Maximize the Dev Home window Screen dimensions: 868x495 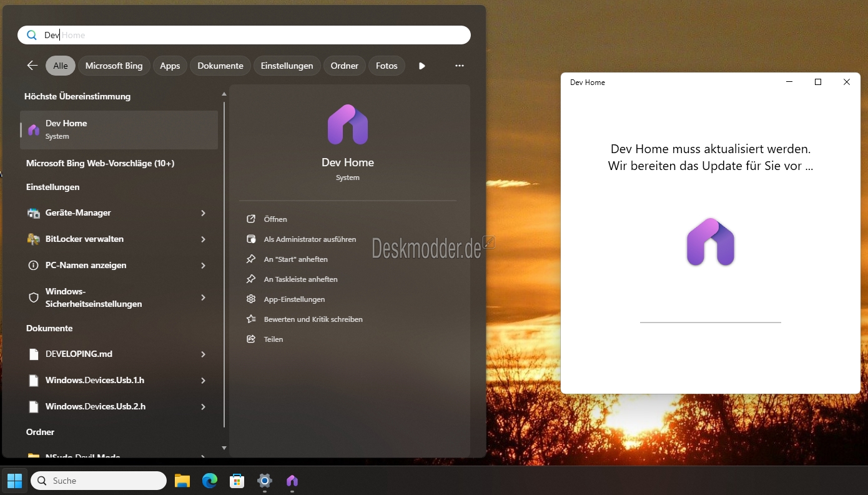coord(818,82)
